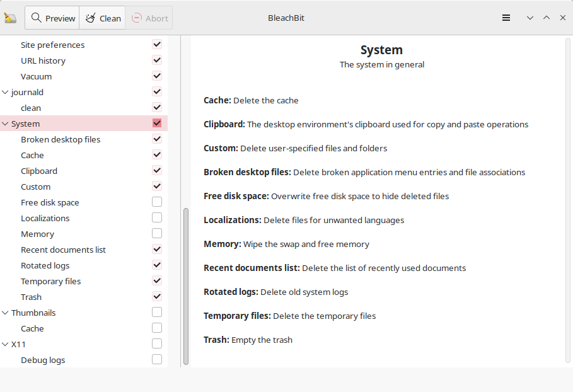The height and width of the screenshot is (392, 573).
Task: Uncheck the Custom checkbox
Action: pyautogui.click(x=157, y=187)
